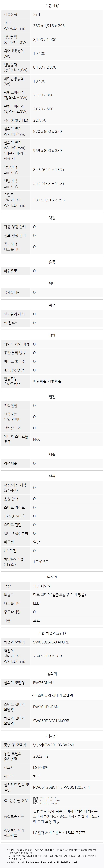This screenshot has width=104, height=868.
Task: Click the 에너지 소비효율 등급 N/A value
Action: click(x=37, y=439)
